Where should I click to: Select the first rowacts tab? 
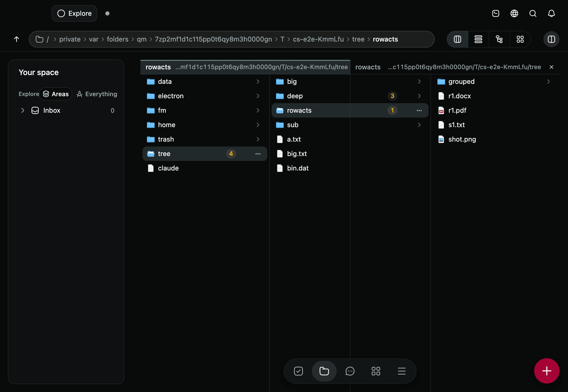pyautogui.click(x=245, y=67)
